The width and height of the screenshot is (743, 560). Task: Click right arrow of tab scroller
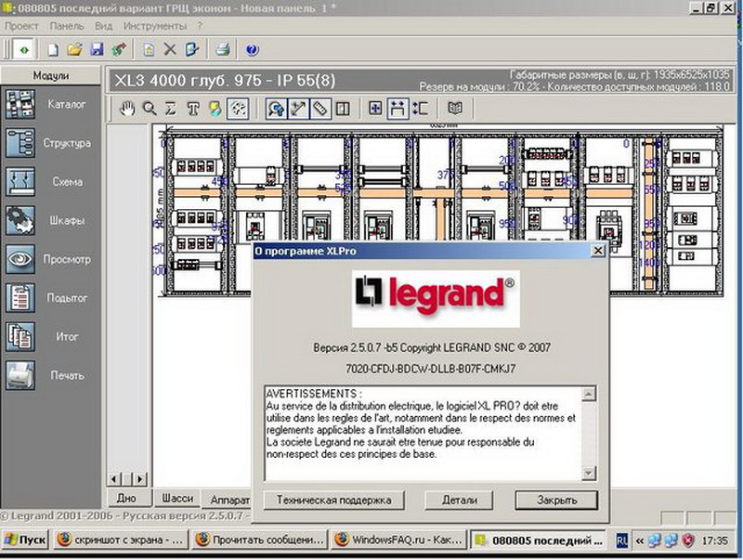point(140,479)
